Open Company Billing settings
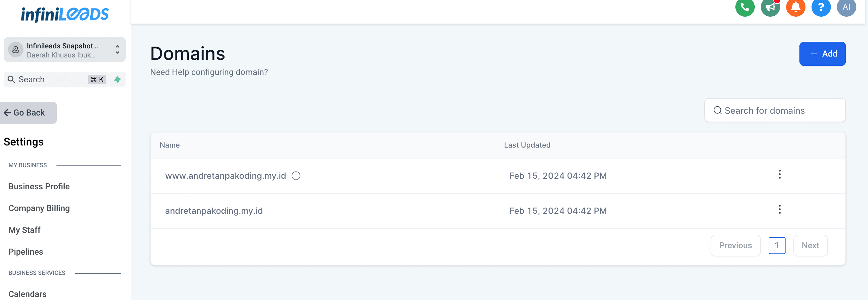This screenshot has height=300, width=868. (39, 208)
